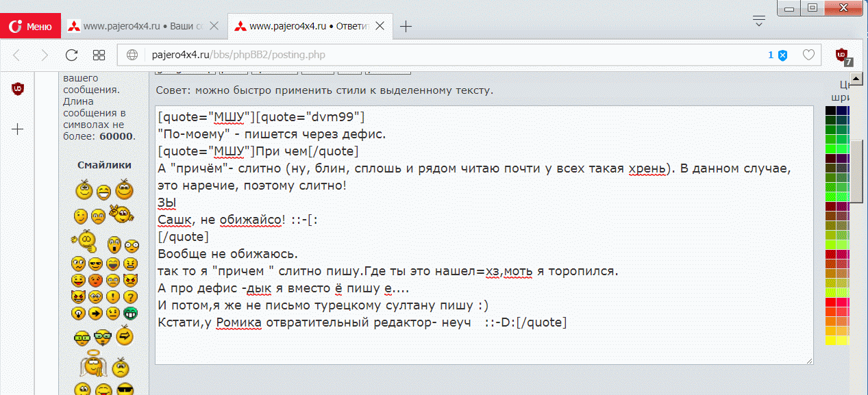
Task: Click the word 'Ромика' in last line
Action: point(238,322)
